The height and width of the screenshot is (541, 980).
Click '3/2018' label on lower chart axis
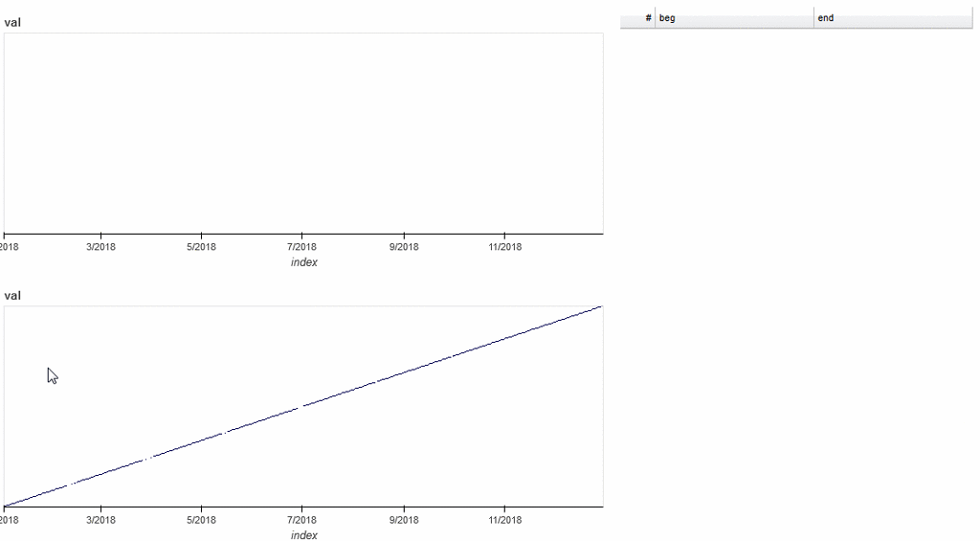pos(100,520)
